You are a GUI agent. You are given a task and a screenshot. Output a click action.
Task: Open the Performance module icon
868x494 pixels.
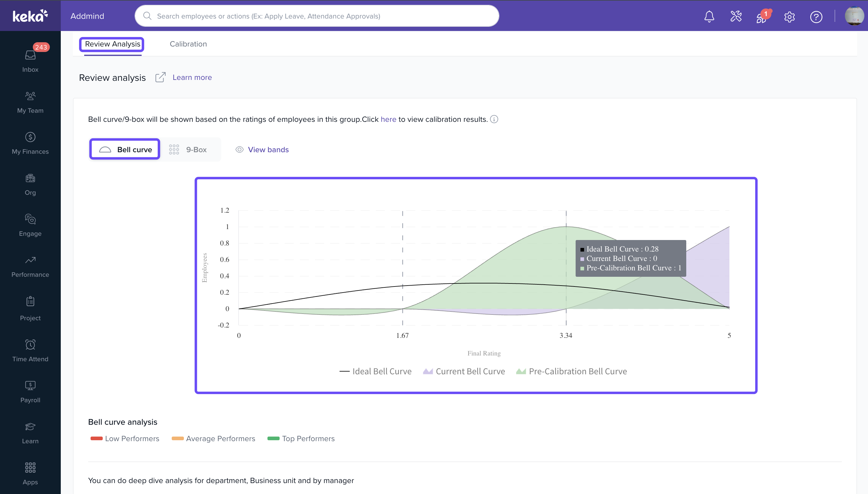(30, 261)
